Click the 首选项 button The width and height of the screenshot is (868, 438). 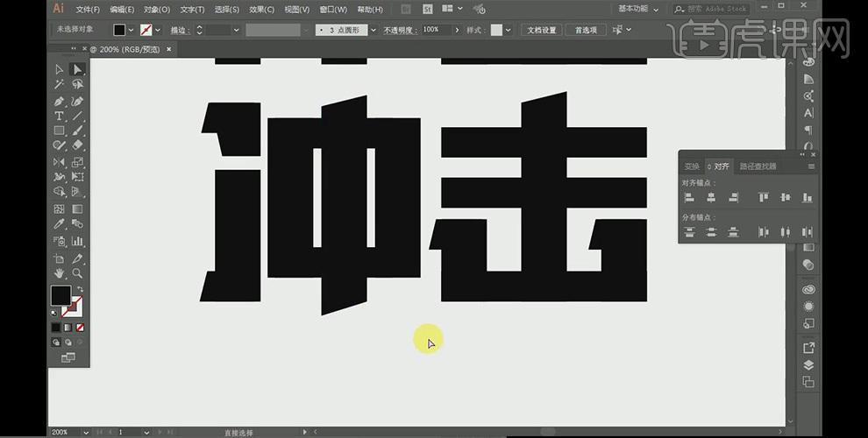(x=586, y=30)
